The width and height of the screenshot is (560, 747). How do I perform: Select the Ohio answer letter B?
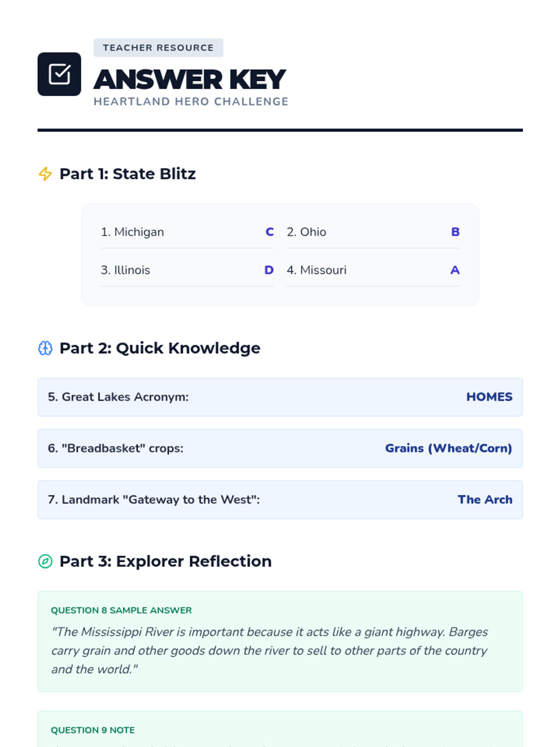click(x=455, y=232)
